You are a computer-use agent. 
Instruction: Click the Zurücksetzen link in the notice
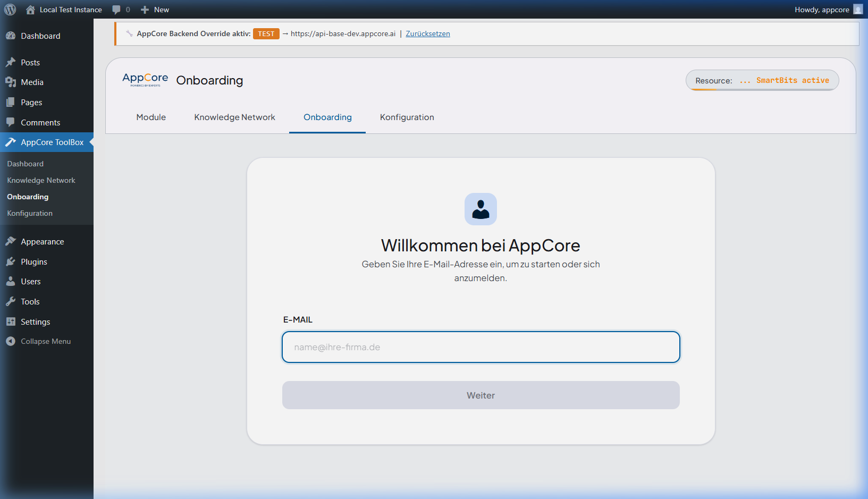427,33
